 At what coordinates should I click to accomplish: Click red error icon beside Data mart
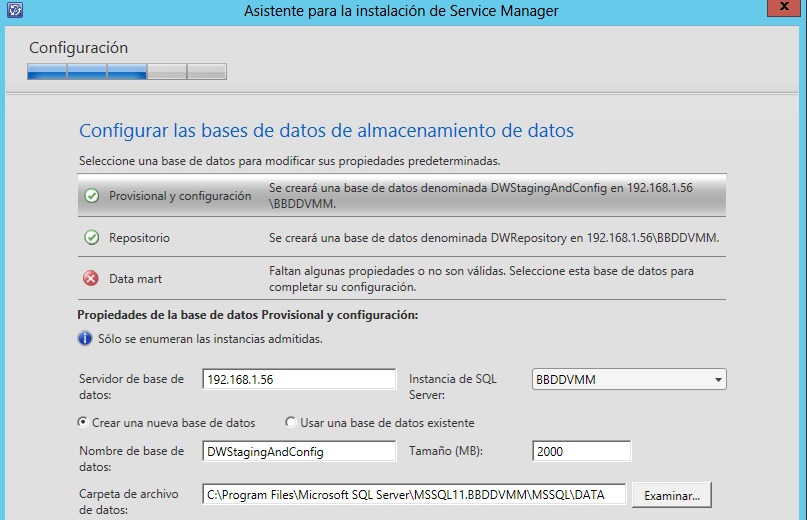pos(91,279)
